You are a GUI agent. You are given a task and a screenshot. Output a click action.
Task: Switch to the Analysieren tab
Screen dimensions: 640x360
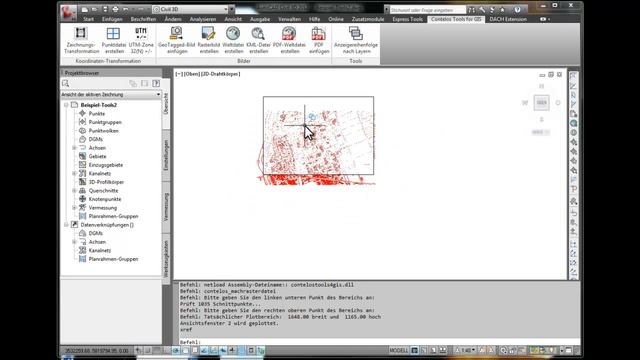203,19
